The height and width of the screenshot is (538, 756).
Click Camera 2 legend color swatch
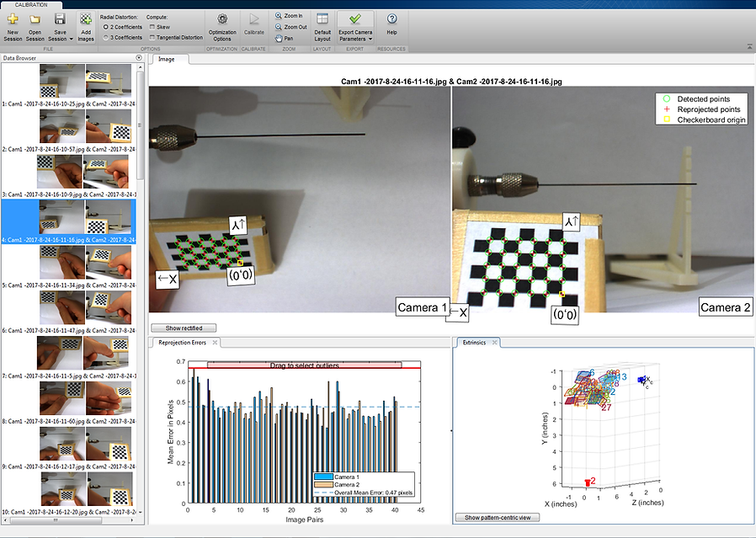(323, 484)
